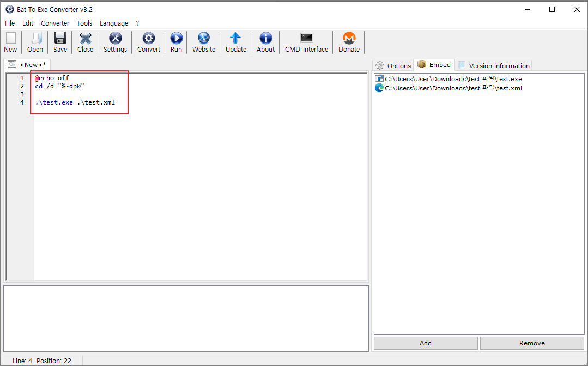The height and width of the screenshot is (366, 588).
Task: Select embedded path ending test.exe
Action: [453, 78]
